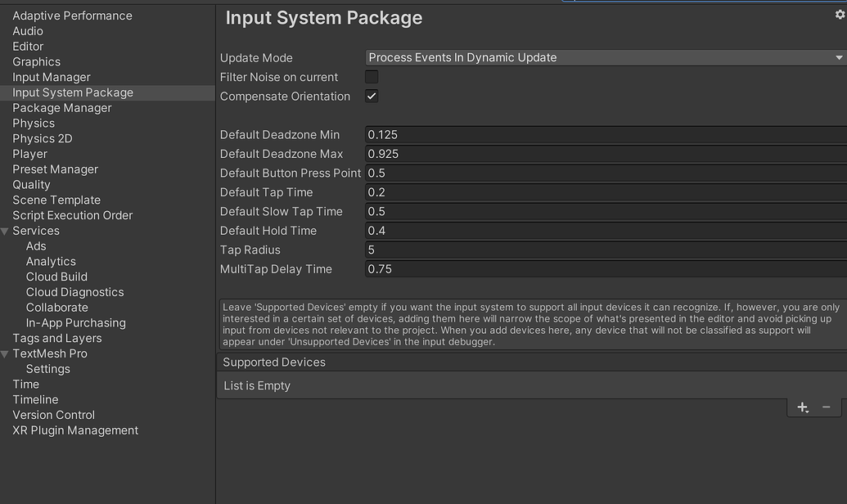Open the Player settings category
Image resolution: width=847 pixels, height=504 pixels.
30,154
